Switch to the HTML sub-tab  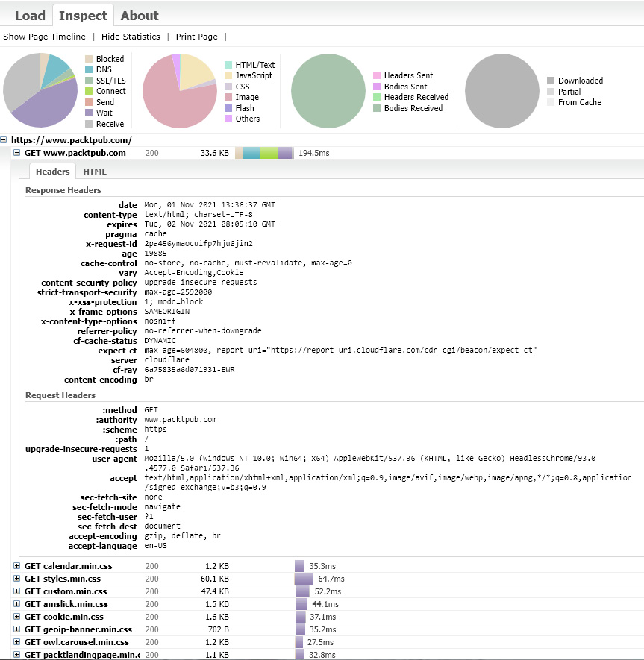click(95, 172)
